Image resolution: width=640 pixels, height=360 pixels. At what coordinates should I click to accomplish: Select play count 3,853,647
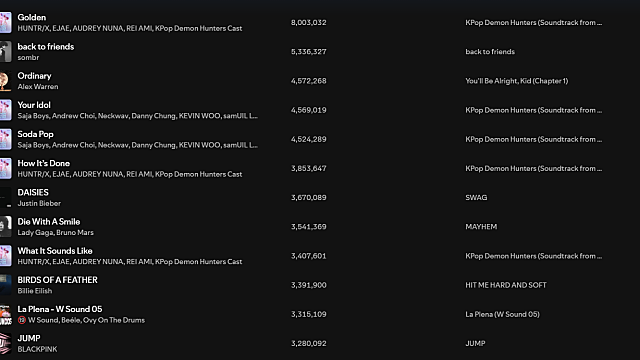point(309,169)
